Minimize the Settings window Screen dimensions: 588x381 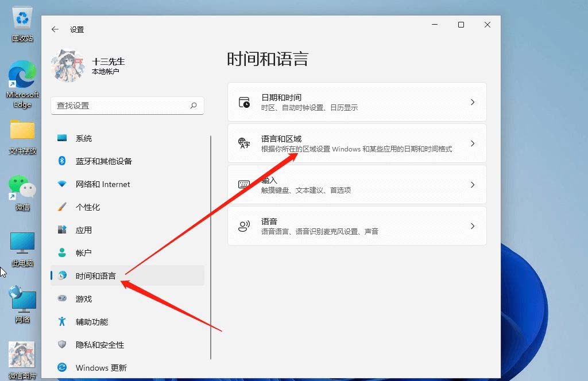point(435,25)
